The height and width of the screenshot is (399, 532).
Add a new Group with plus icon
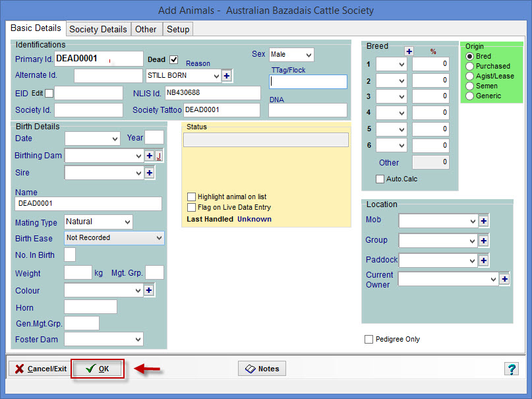[483, 241]
